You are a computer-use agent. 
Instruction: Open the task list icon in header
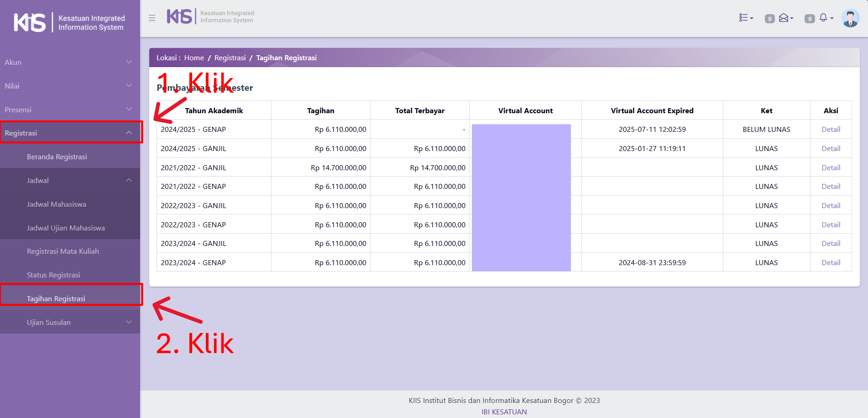[x=746, y=18]
